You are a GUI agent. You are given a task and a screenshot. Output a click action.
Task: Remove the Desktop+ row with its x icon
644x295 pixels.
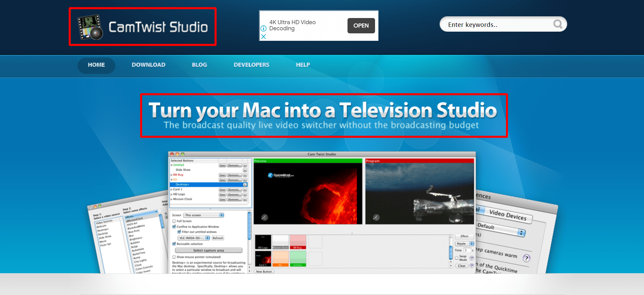pos(245,185)
